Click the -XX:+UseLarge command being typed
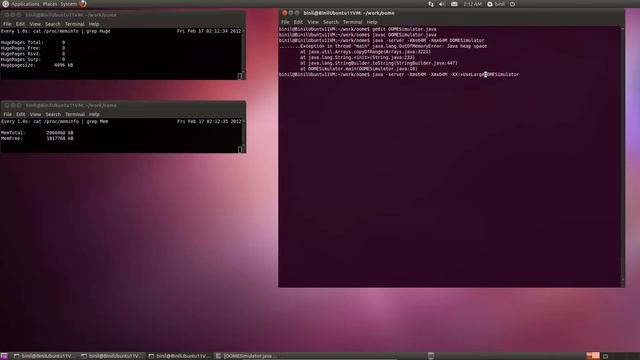 [x=399, y=75]
